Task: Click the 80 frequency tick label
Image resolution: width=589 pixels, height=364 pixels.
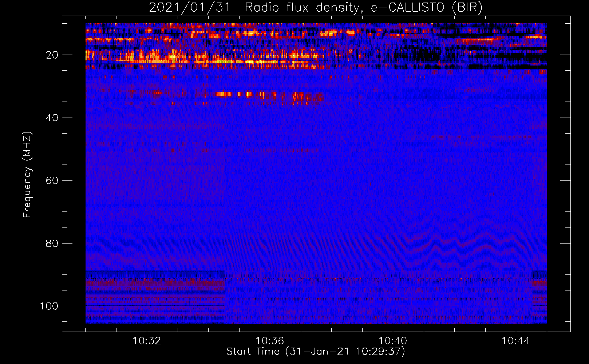Action: [x=52, y=244]
